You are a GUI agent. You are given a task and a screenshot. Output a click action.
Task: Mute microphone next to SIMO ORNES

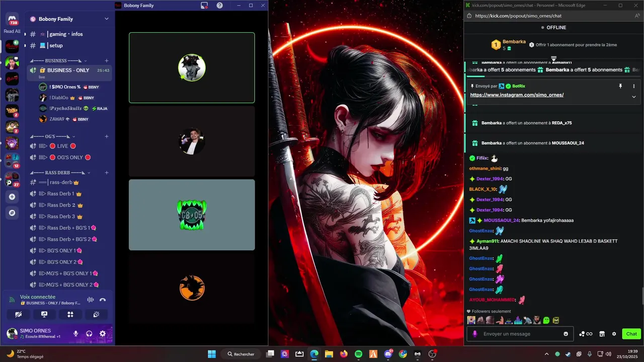click(76, 333)
